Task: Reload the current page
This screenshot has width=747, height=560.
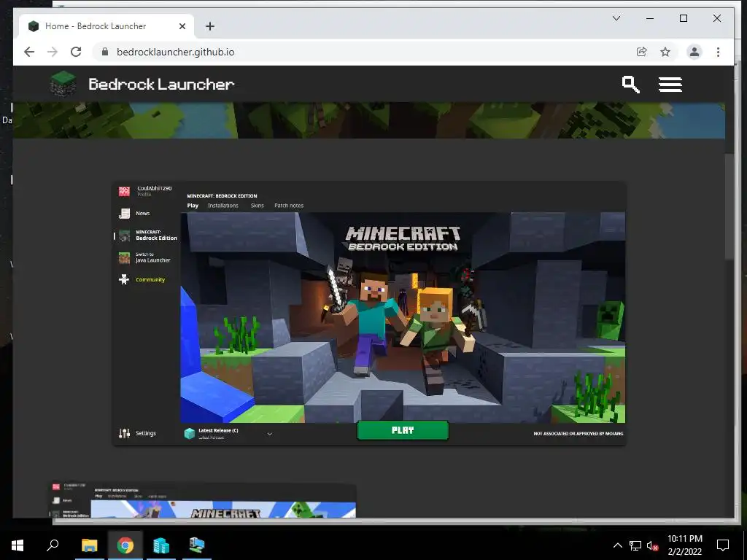Action: pyautogui.click(x=76, y=52)
